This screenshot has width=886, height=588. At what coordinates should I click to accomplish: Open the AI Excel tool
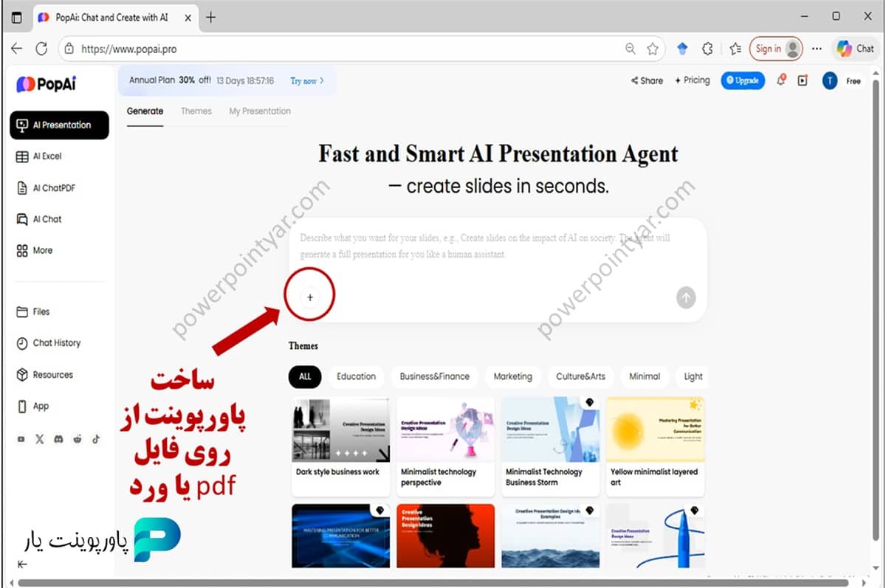(46, 156)
